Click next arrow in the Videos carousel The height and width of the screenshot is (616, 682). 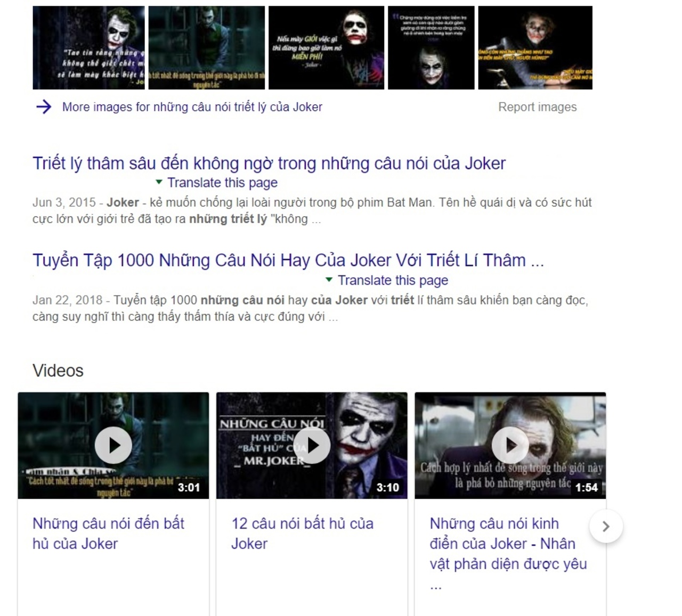click(x=606, y=527)
